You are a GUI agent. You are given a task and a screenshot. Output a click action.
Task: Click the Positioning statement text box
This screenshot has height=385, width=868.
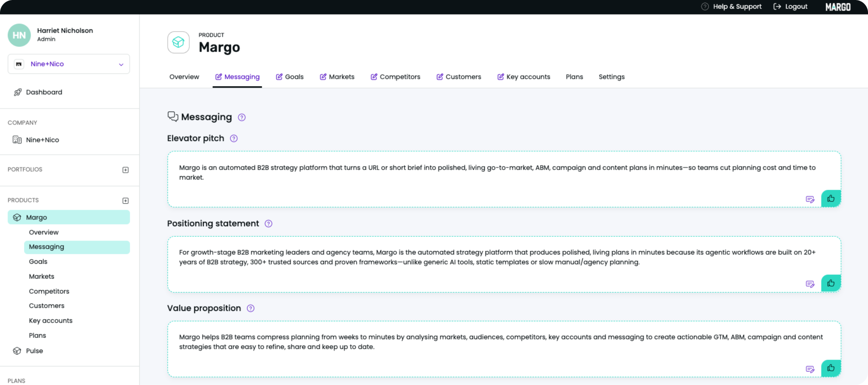(x=504, y=264)
